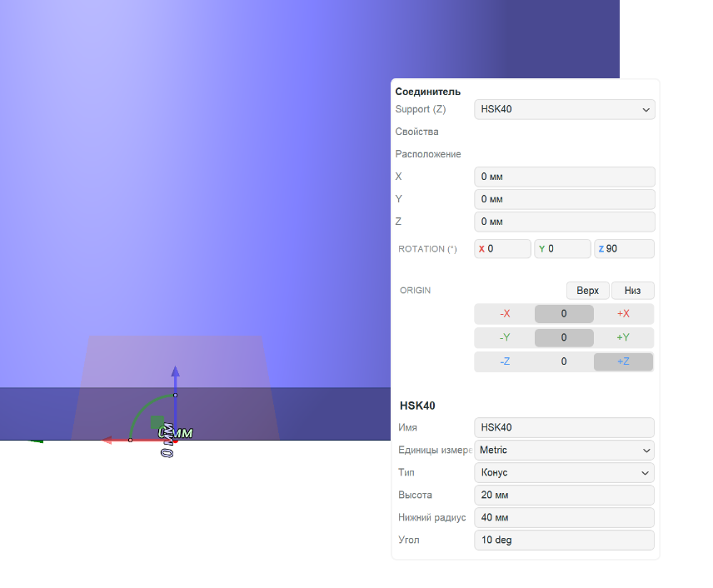Set origin to -Y

pyautogui.click(x=505, y=338)
